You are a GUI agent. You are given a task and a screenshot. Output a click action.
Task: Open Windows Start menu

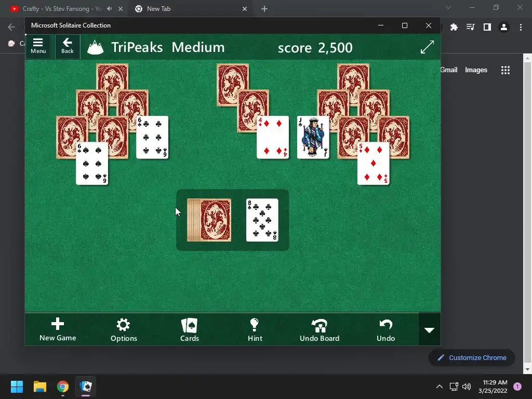(17, 387)
